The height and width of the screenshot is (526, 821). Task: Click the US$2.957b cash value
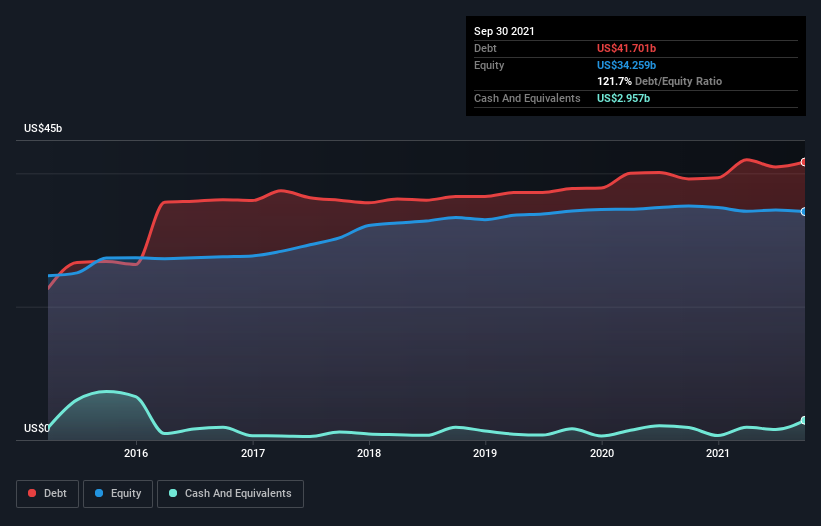(623, 98)
